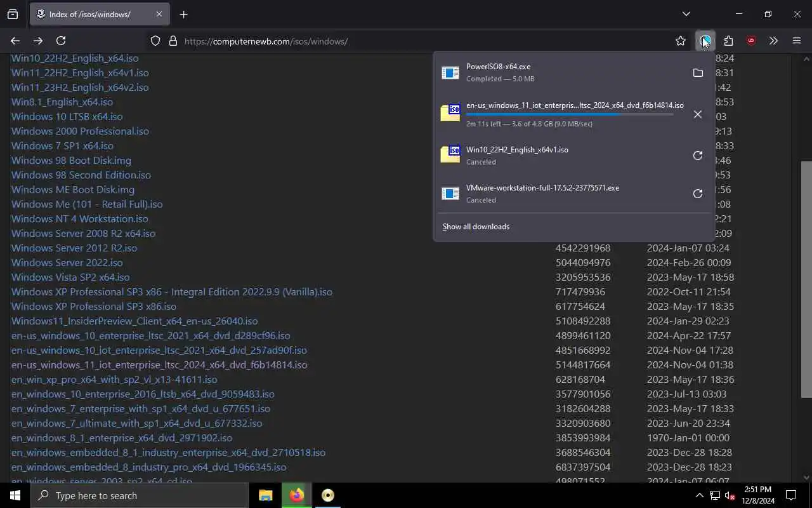The width and height of the screenshot is (812, 508).
Task: Show PowerISO8-x64.exe in its folder
Action: pos(698,73)
